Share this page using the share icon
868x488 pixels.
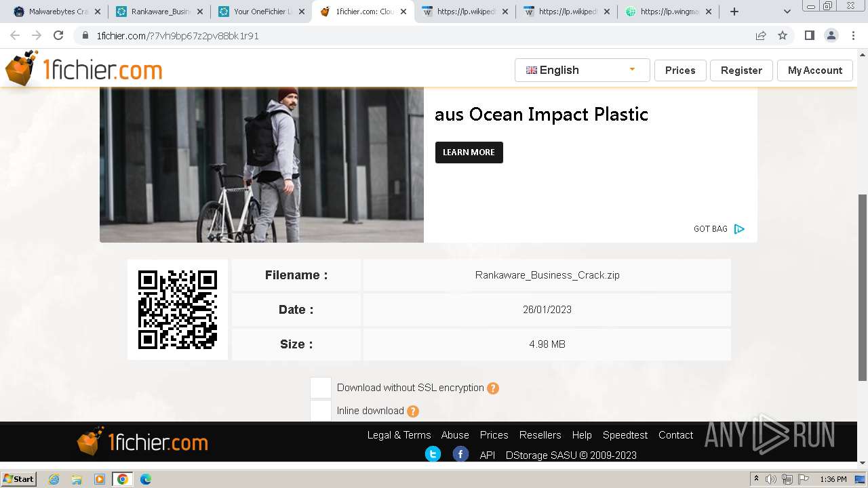pos(761,36)
